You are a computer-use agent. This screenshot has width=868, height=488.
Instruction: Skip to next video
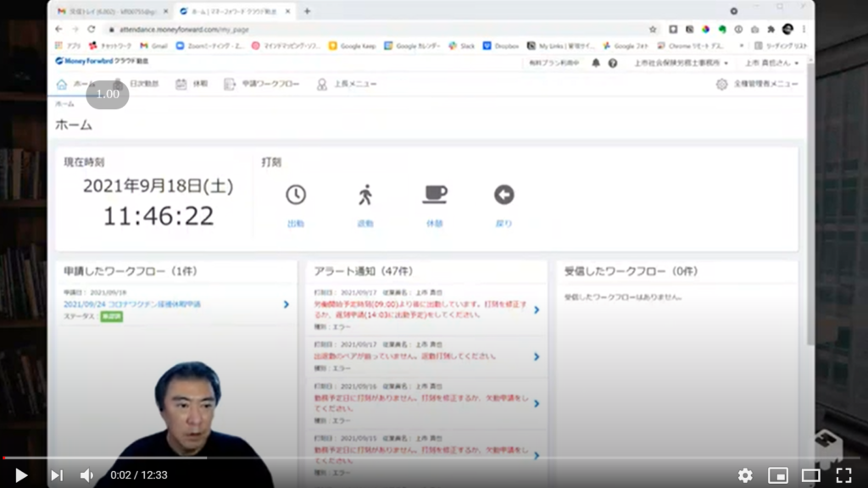tap(56, 475)
